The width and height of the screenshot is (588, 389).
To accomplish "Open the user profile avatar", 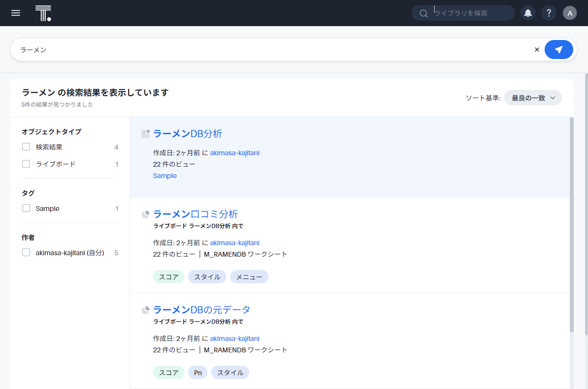I will click(570, 13).
